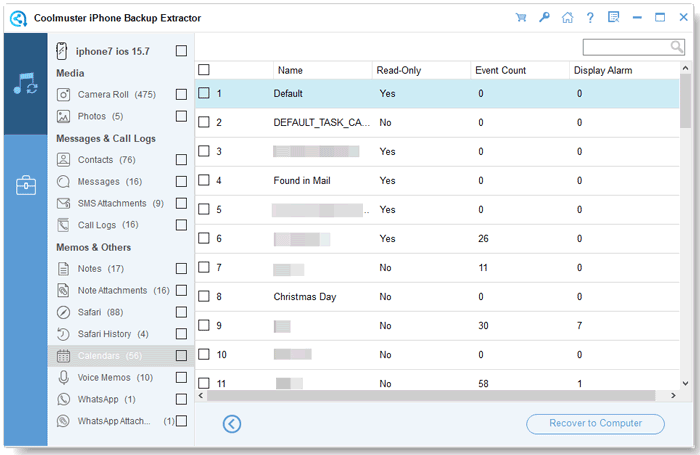The width and height of the screenshot is (700, 455).
Task: Open the Safari History (4) category
Action: click(113, 334)
